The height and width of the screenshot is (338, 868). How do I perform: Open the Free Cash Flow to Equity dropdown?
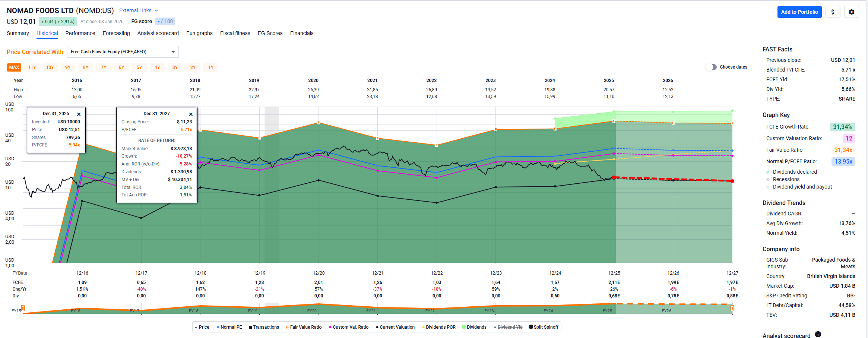point(123,52)
